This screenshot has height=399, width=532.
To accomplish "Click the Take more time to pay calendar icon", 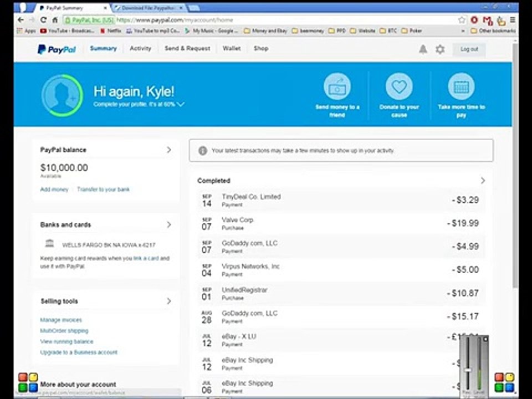I will click(461, 86).
